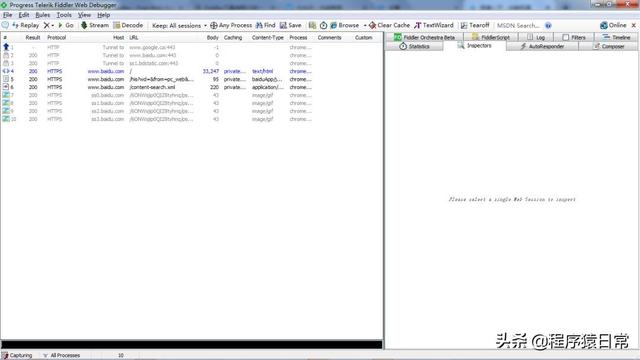Sort sessions by Host column
This screenshot has height=360, width=640.
pos(118,38)
